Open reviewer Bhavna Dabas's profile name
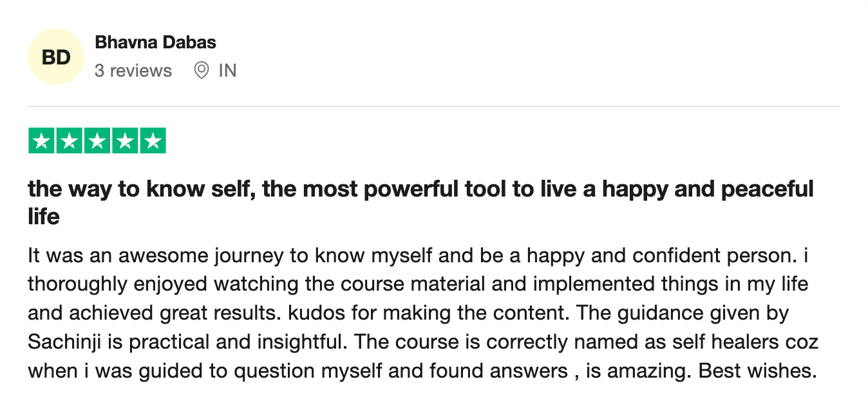Viewport: 868px width, 406px height. 155,43
